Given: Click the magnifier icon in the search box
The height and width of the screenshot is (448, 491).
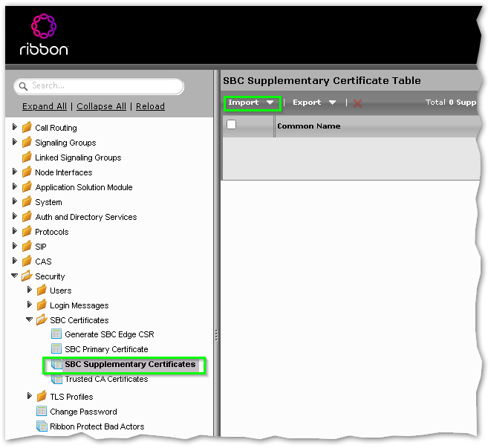Looking at the screenshot, I should point(23,86).
